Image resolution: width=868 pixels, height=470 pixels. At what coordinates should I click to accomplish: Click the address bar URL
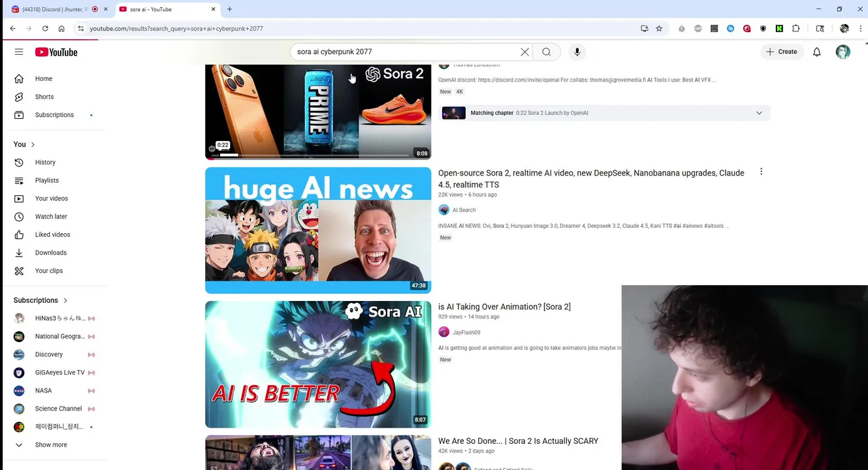(x=176, y=29)
